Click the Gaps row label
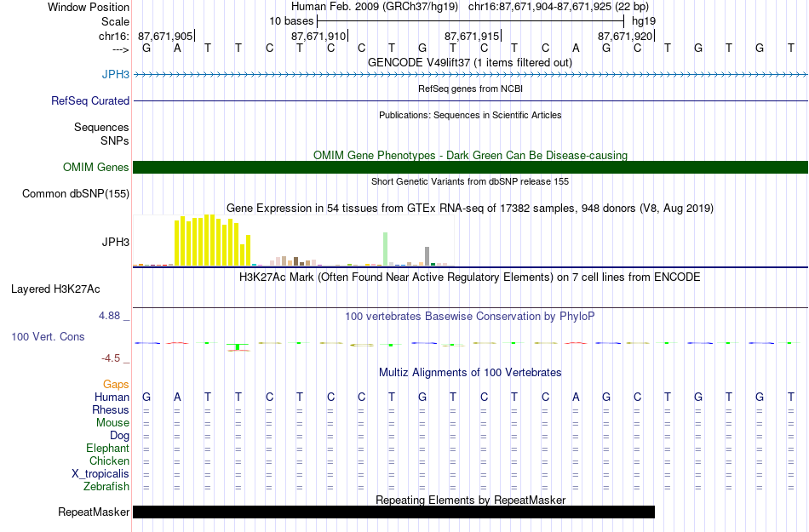Viewport: 809px width, 532px height. pos(116,384)
